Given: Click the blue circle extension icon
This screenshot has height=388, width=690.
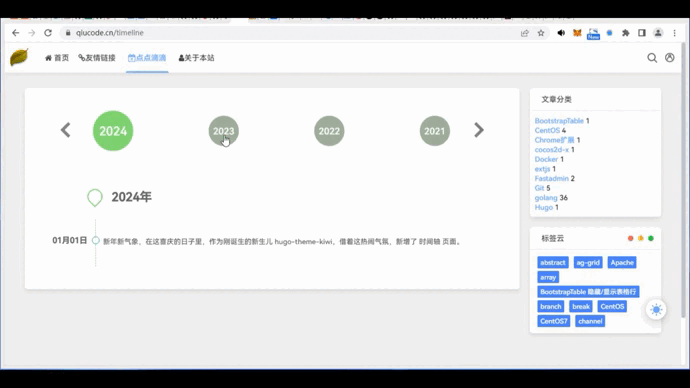Looking at the screenshot, I should pos(609,33).
